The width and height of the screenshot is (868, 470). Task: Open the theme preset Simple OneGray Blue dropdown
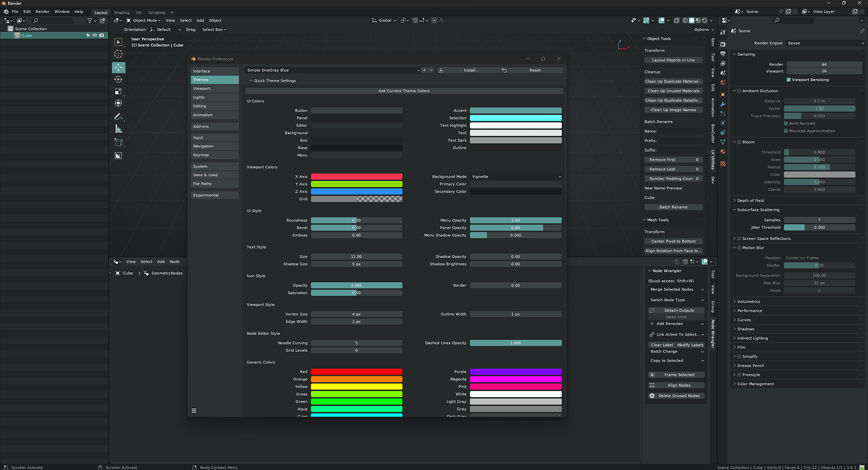click(x=333, y=70)
